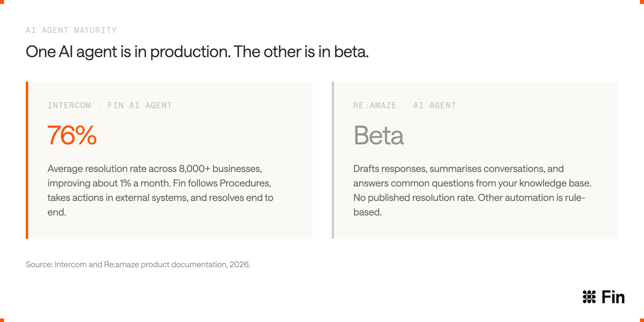Select the INTERCOM · FIN AI AGENT label
Viewport: 644px width, 322px height.
coord(110,105)
